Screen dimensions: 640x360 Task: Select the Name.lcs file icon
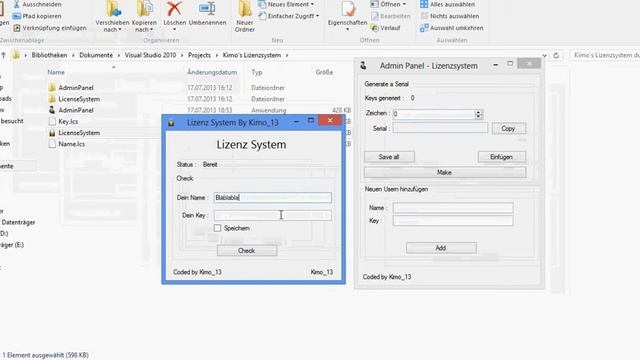click(x=52, y=144)
